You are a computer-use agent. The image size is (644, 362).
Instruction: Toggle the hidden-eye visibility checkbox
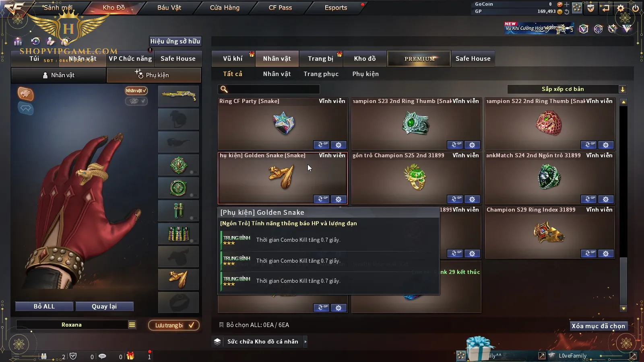click(x=136, y=101)
